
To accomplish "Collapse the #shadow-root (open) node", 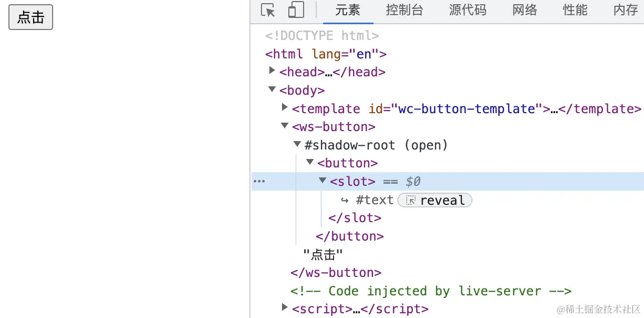I will click(297, 144).
